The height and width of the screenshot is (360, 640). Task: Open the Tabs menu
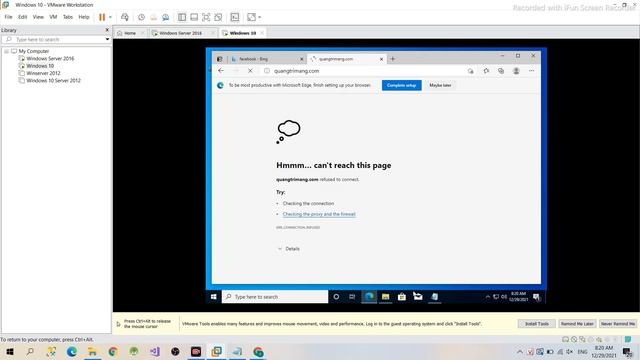coord(68,17)
